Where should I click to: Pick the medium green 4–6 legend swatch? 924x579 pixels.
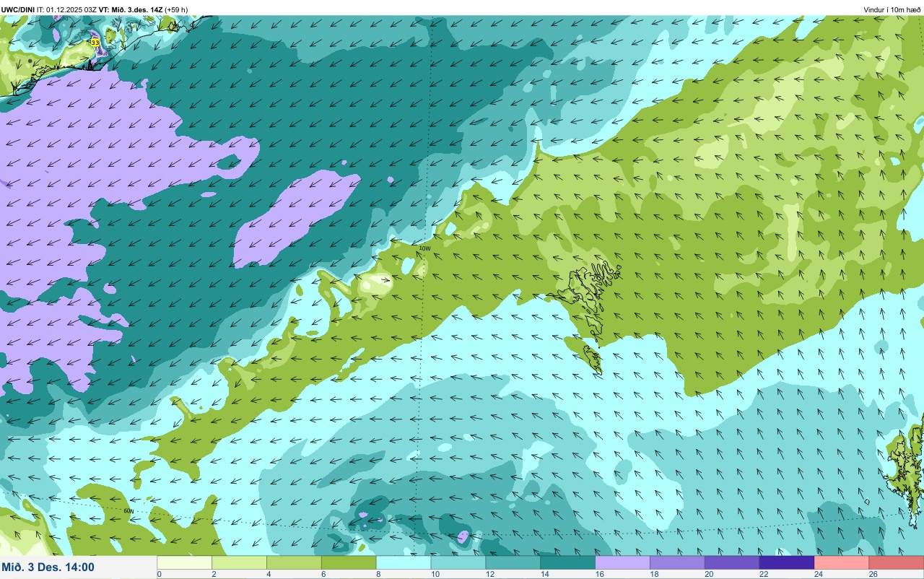click(x=294, y=562)
